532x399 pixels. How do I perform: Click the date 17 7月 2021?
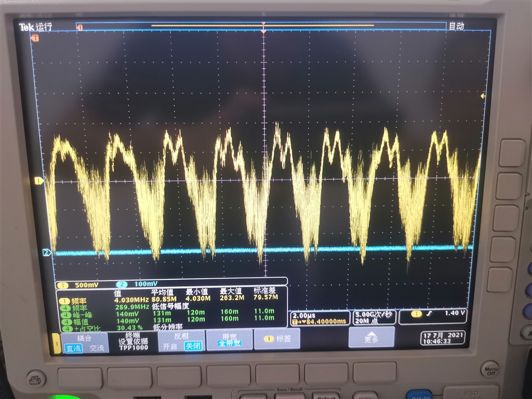tap(443, 335)
